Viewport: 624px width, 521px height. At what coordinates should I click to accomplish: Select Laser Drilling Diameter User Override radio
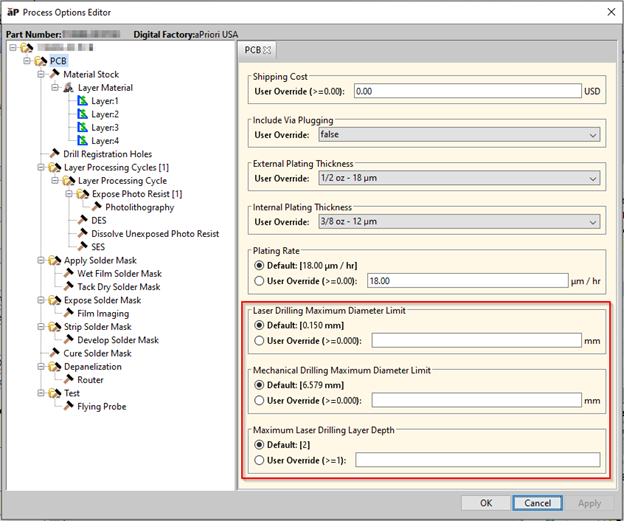point(259,341)
